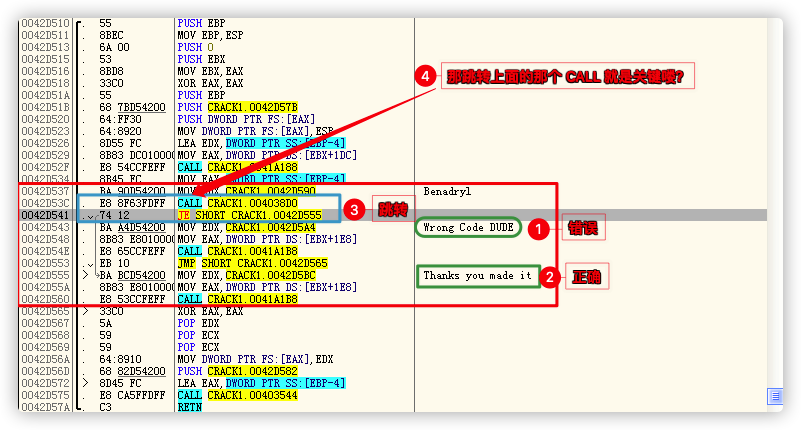This screenshot has width=801, height=430.
Task: Click the 'Thanks you made it' comment
Action: (476, 275)
